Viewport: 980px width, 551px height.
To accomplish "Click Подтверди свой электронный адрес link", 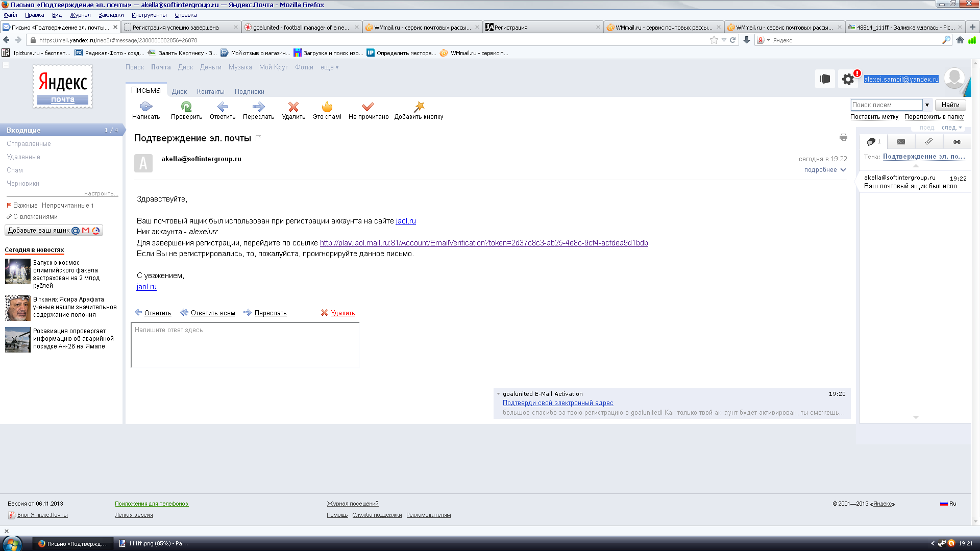I will [558, 403].
